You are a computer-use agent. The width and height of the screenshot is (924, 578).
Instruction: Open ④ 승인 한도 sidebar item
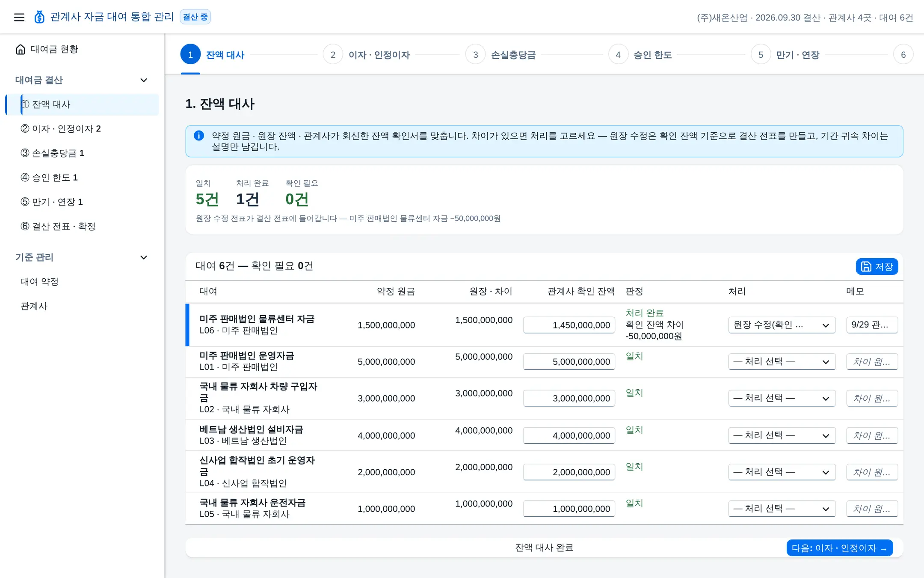point(82,178)
